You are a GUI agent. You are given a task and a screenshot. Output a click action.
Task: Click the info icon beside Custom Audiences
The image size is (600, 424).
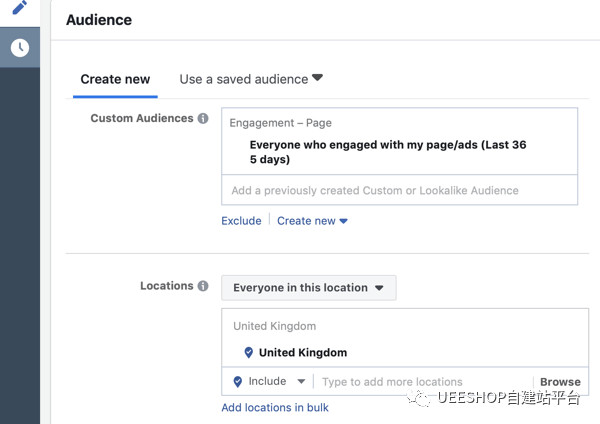pyautogui.click(x=203, y=119)
